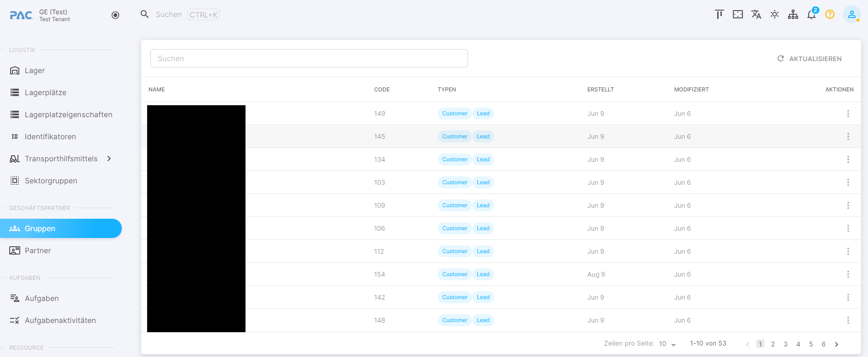This screenshot has width=868, height=357.
Task: Open actions menu for row code 109
Action: [x=848, y=205]
